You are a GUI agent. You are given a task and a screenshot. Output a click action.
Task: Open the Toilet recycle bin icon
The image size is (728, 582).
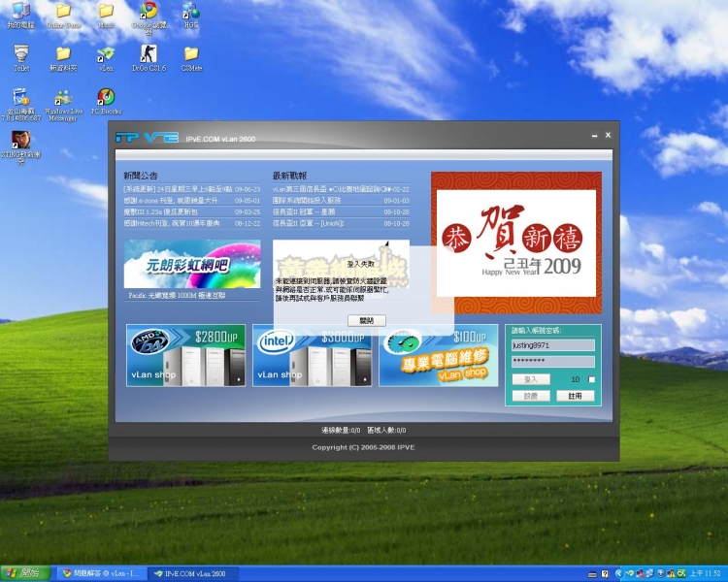click(x=21, y=58)
